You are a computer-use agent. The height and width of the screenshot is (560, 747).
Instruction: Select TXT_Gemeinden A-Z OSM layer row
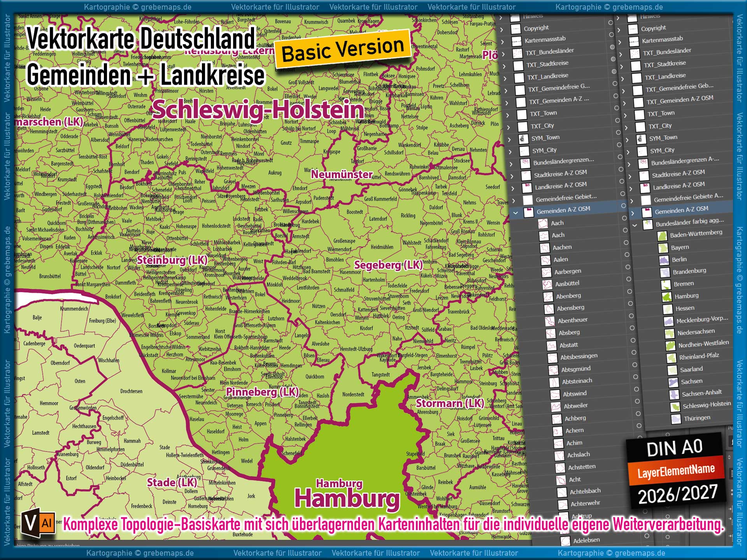[x=679, y=100]
